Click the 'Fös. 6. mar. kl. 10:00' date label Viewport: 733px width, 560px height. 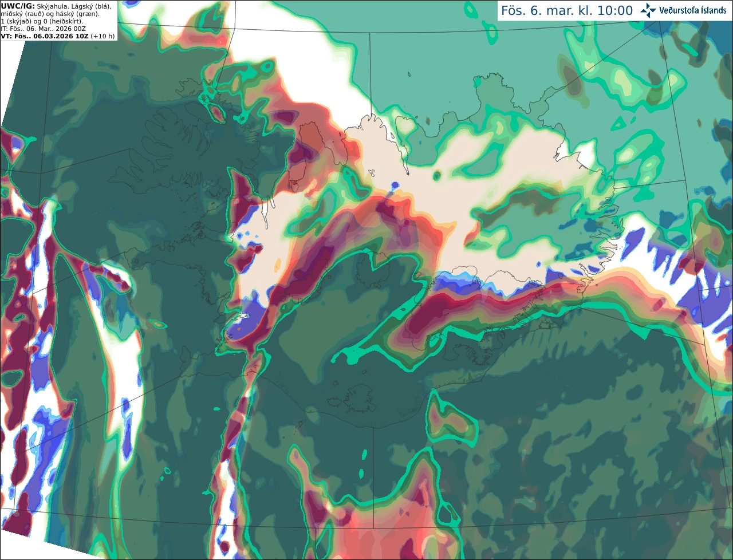click(567, 11)
